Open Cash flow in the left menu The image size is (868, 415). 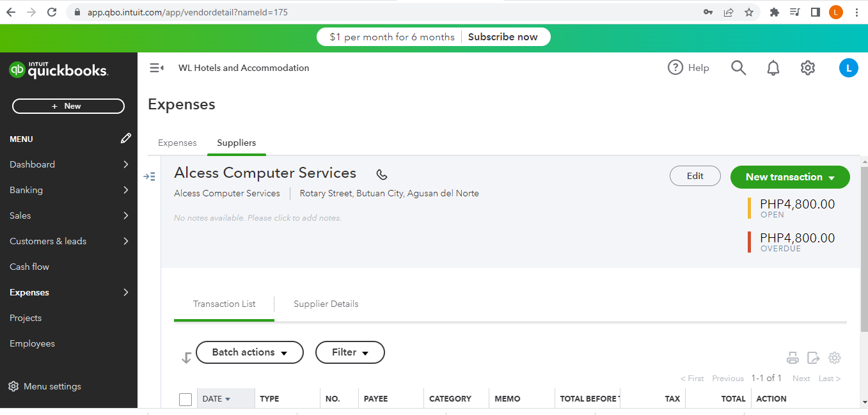pos(29,267)
